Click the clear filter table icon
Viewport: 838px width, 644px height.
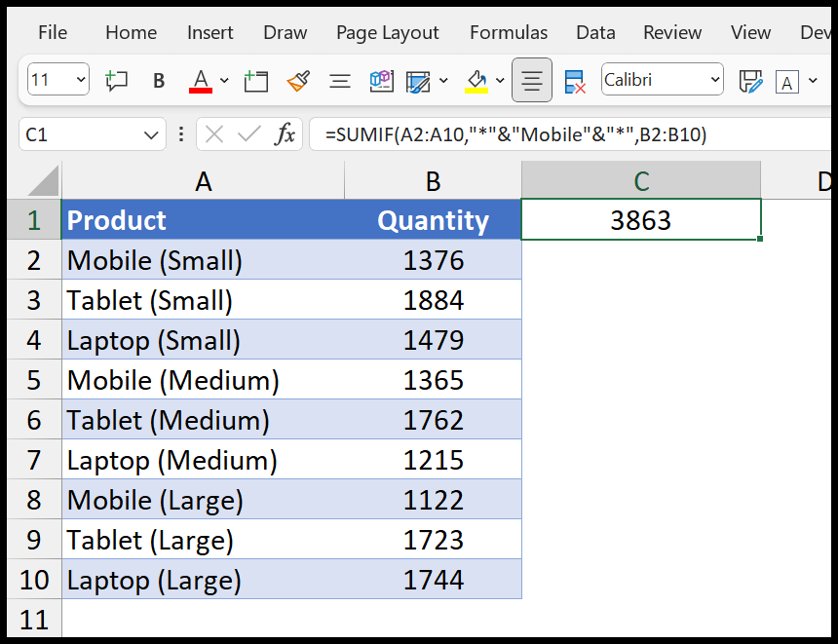point(575,81)
